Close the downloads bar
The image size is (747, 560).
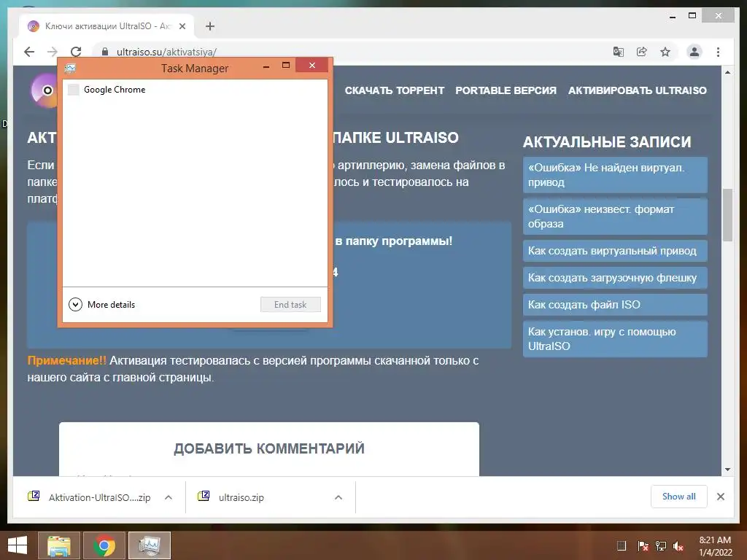[721, 497]
